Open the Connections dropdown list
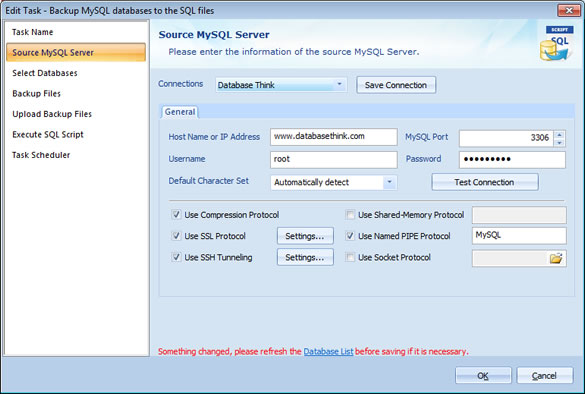 click(x=340, y=85)
